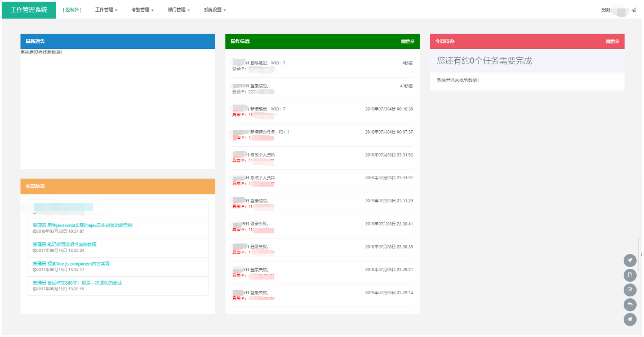Click the 操作信息 green header title
644x337 pixels.
[x=240, y=42]
